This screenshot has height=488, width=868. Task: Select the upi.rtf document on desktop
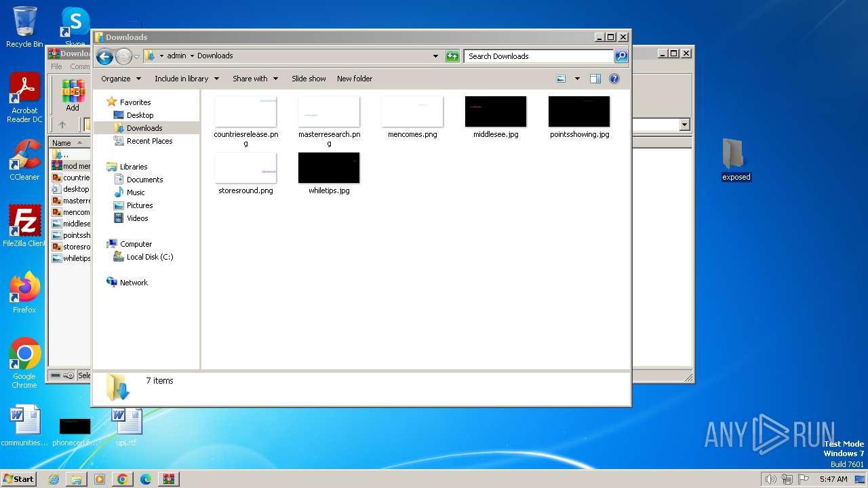tap(126, 426)
